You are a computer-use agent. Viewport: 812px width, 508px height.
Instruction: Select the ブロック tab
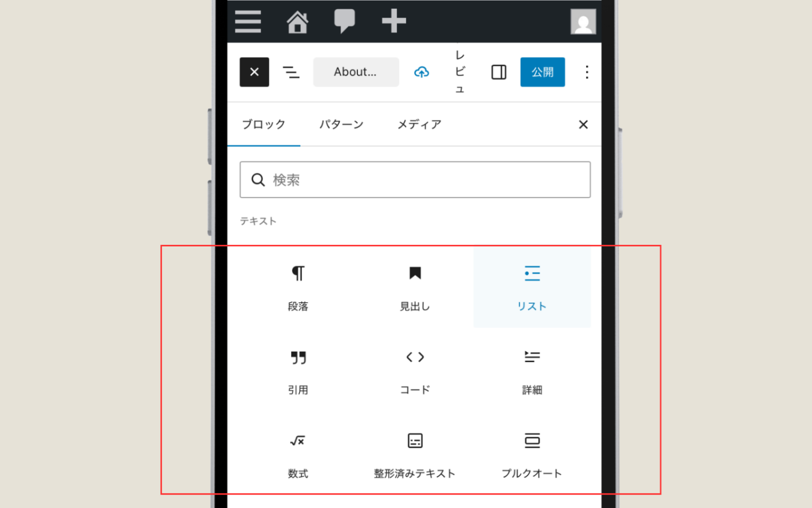tap(264, 125)
